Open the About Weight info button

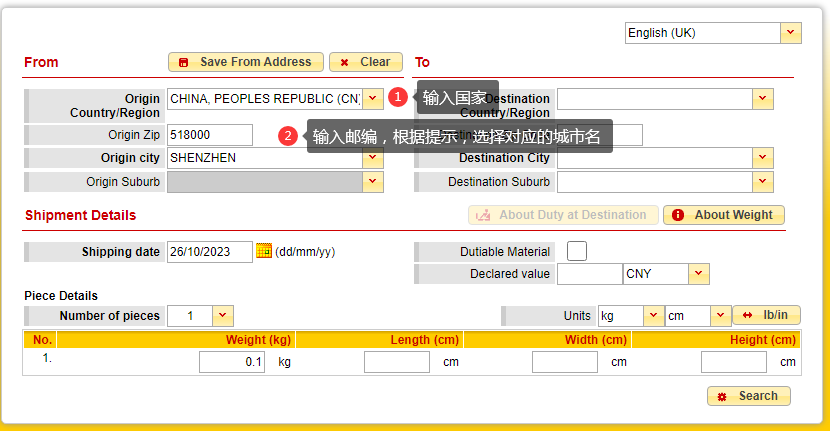point(724,215)
